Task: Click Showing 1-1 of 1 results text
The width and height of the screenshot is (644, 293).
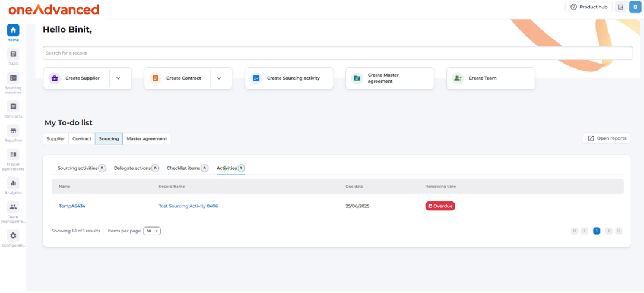Action: tap(75, 231)
